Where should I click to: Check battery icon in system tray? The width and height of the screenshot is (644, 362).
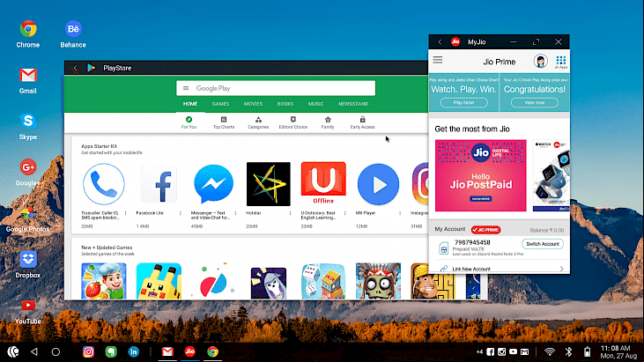point(588,351)
